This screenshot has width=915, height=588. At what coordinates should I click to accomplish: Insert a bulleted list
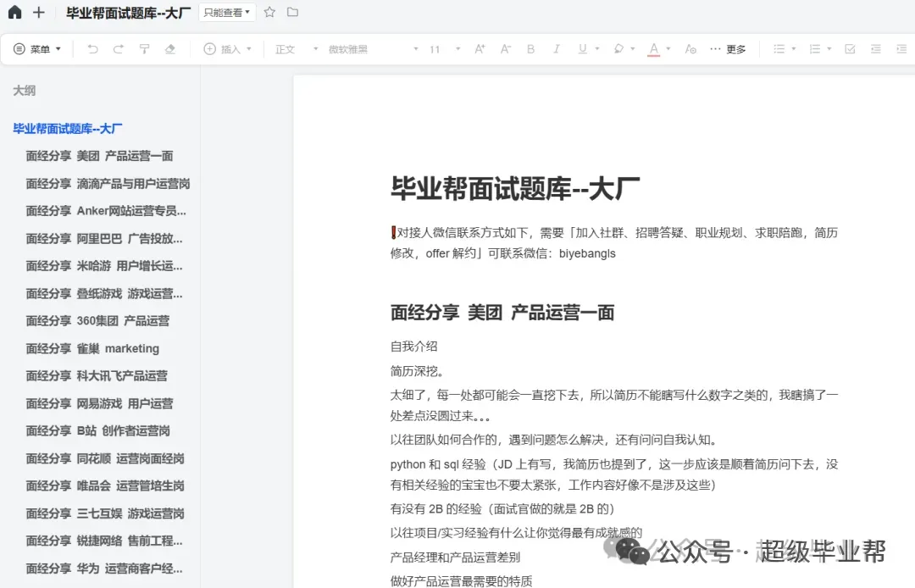pos(779,49)
